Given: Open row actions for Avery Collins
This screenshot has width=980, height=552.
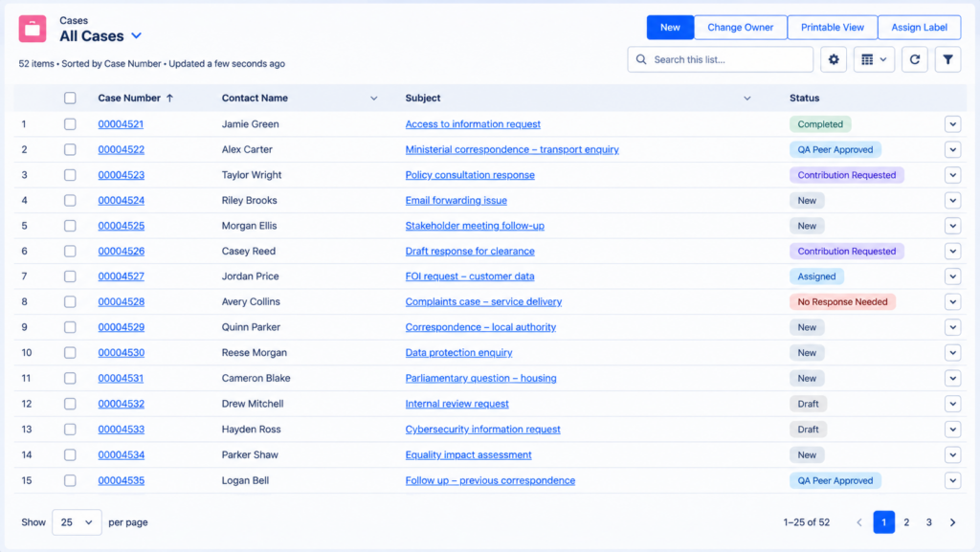Looking at the screenshot, I should 952,302.
